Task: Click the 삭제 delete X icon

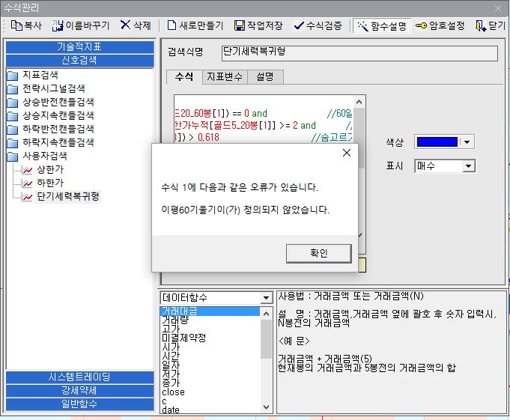Action: tap(125, 25)
